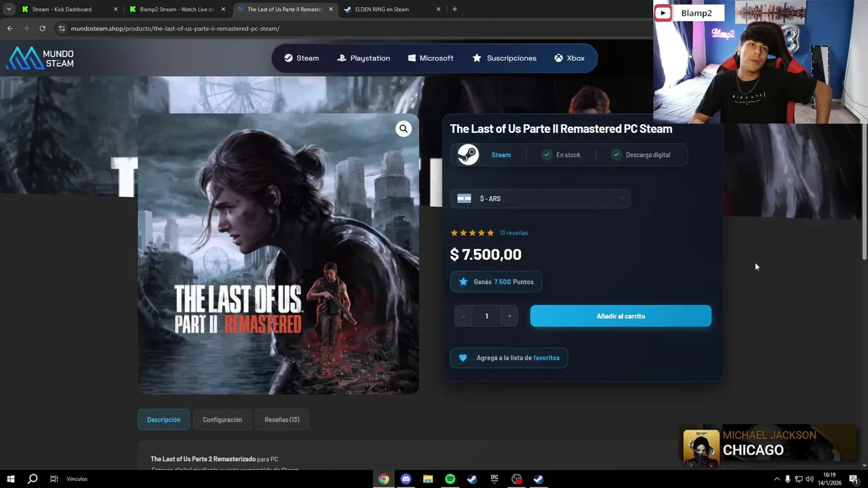868x488 pixels.
Task: Open Task View on the taskbar
Action: pyautogui.click(x=54, y=479)
